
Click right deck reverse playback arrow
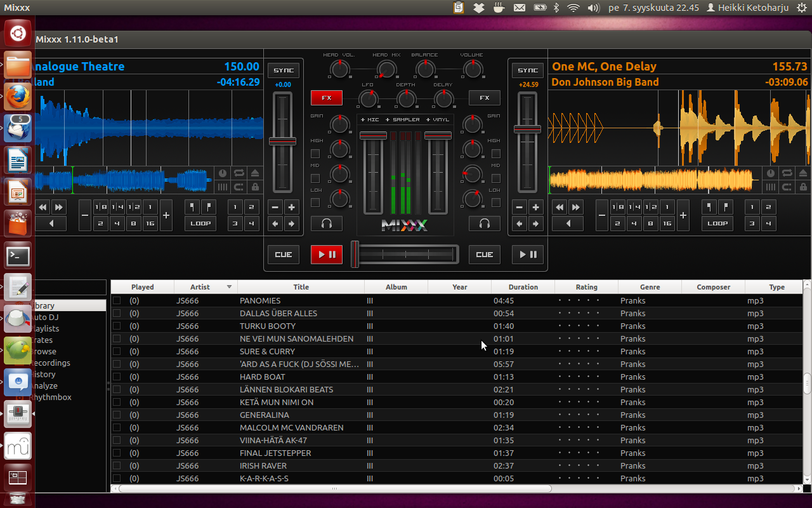(x=568, y=224)
